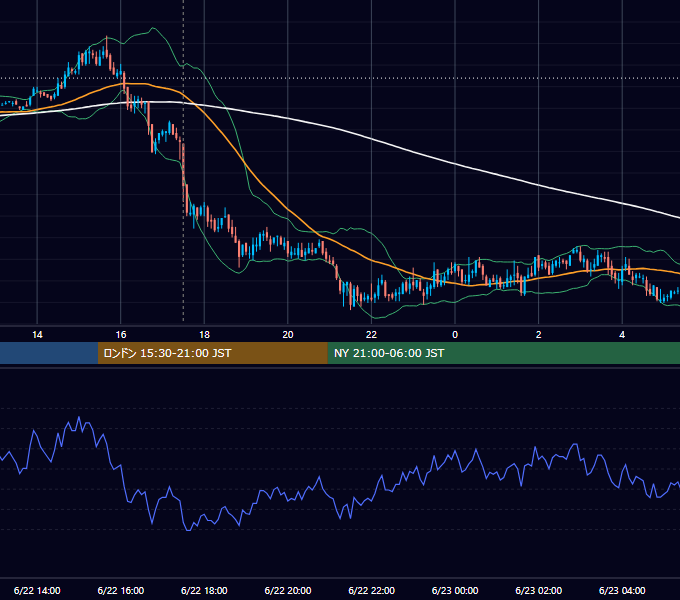Click the 2 hour label on price chart axis

click(x=539, y=335)
